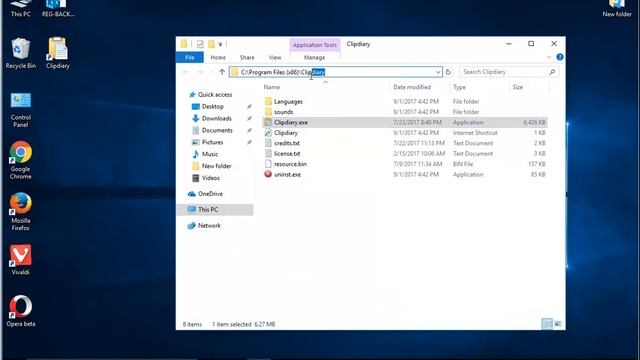Click in the address bar path field
640x360 pixels.
(x=336, y=72)
